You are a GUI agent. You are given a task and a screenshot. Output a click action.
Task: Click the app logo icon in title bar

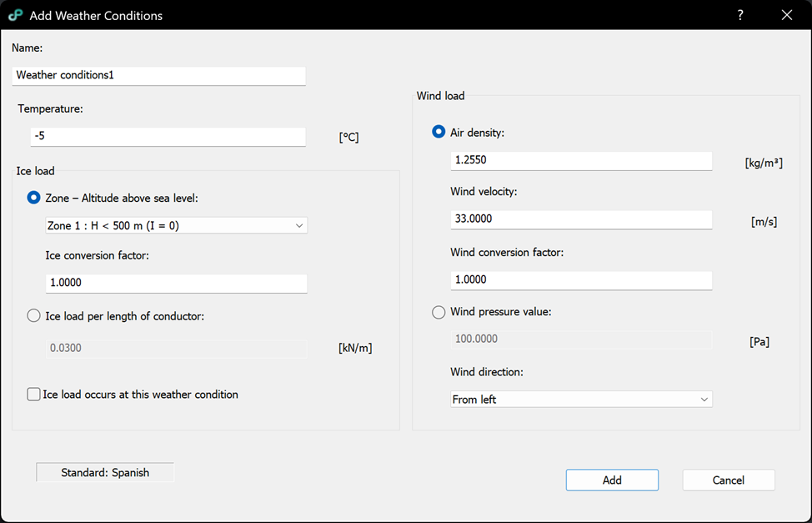click(x=15, y=15)
